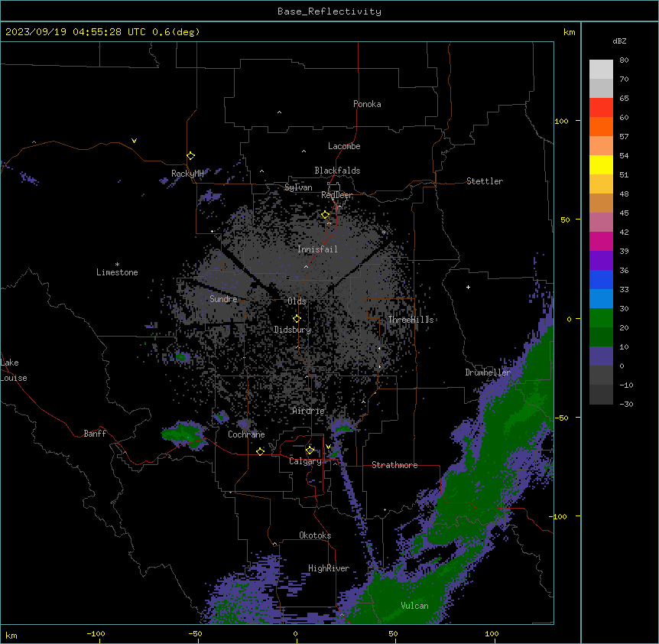
Task: Select the bright green 30-20 dBZ swatch
Action: [x=601, y=318]
